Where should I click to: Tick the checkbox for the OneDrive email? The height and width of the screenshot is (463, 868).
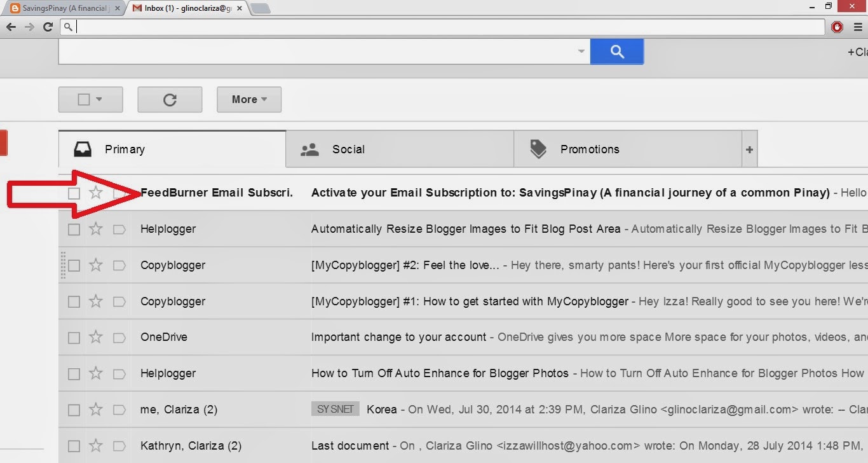coord(74,337)
